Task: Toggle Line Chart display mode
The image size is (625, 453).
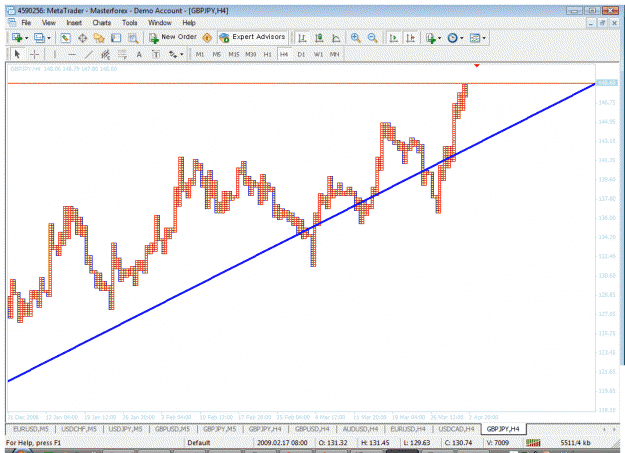Action: 336,38
